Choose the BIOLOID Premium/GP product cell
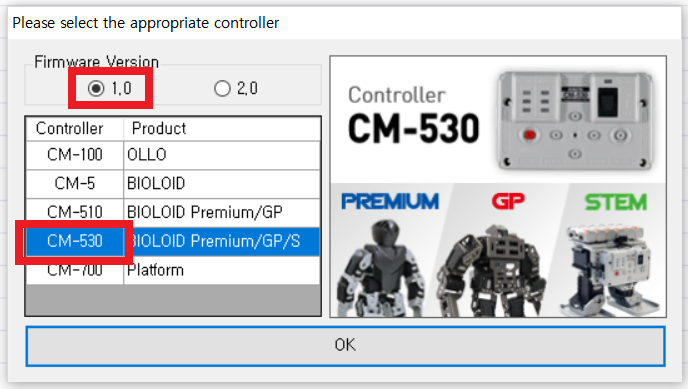688x389 pixels. [x=222, y=213]
